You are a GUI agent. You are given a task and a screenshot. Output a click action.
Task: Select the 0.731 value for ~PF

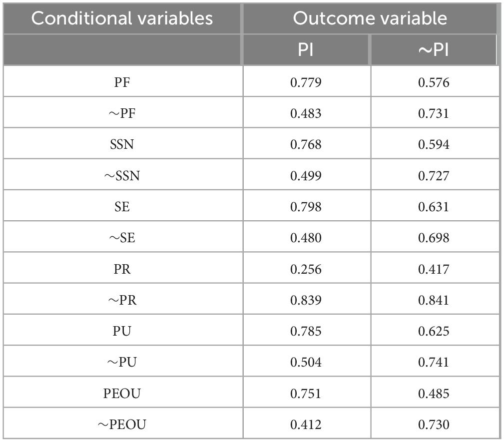click(x=434, y=113)
